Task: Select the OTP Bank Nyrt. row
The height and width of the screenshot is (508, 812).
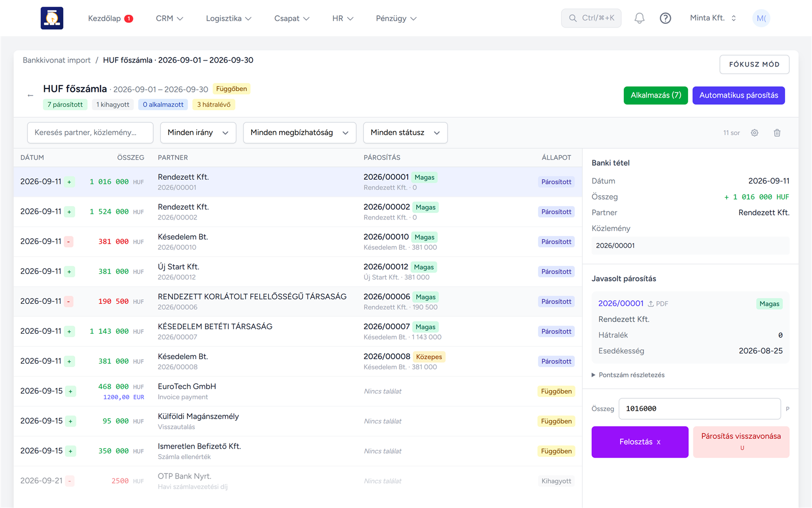Action: coord(298,481)
